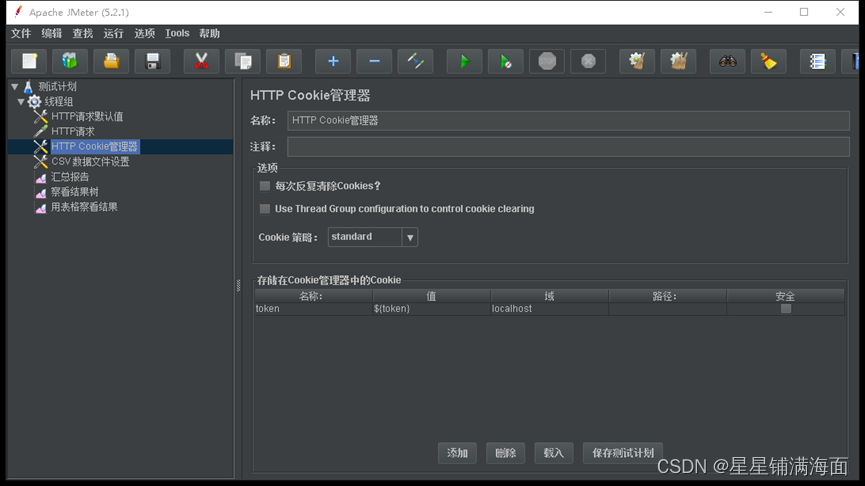Click the Stop test icon

click(547, 61)
